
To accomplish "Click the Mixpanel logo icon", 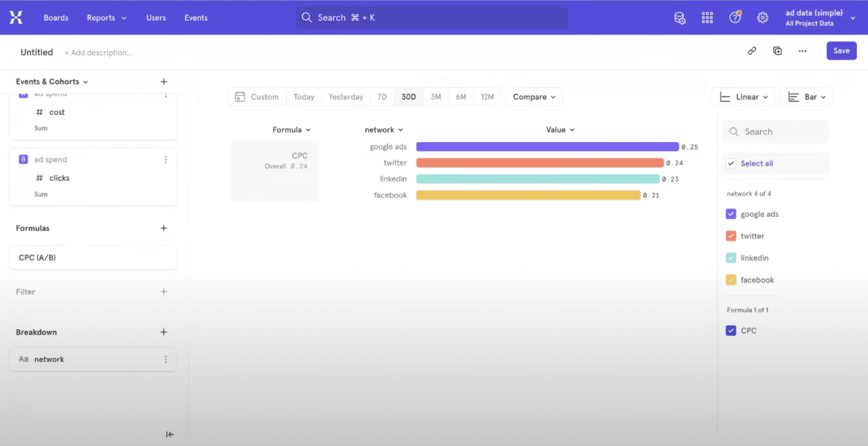I will click(16, 17).
